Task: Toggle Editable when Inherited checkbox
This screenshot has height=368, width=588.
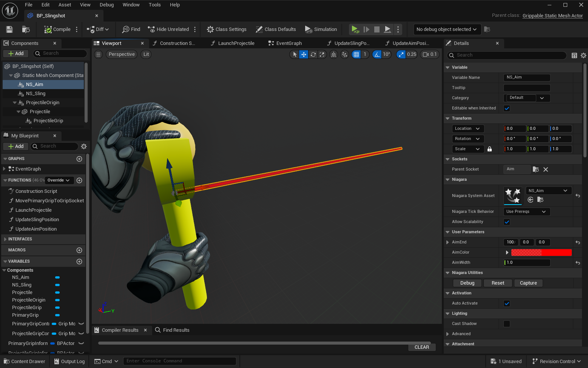Action: point(507,108)
